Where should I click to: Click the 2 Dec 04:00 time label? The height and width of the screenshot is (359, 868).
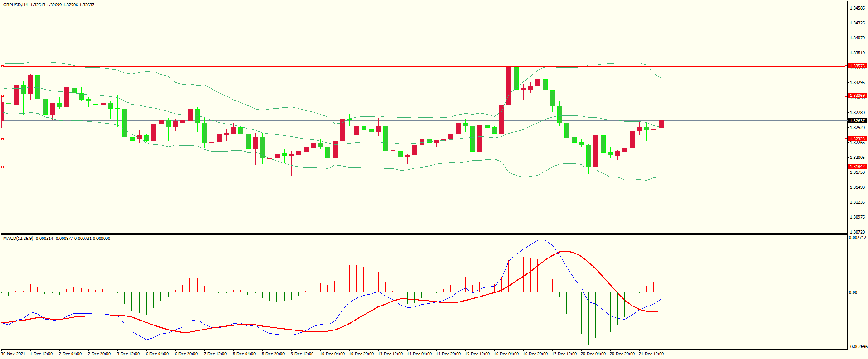[x=70, y=354]
